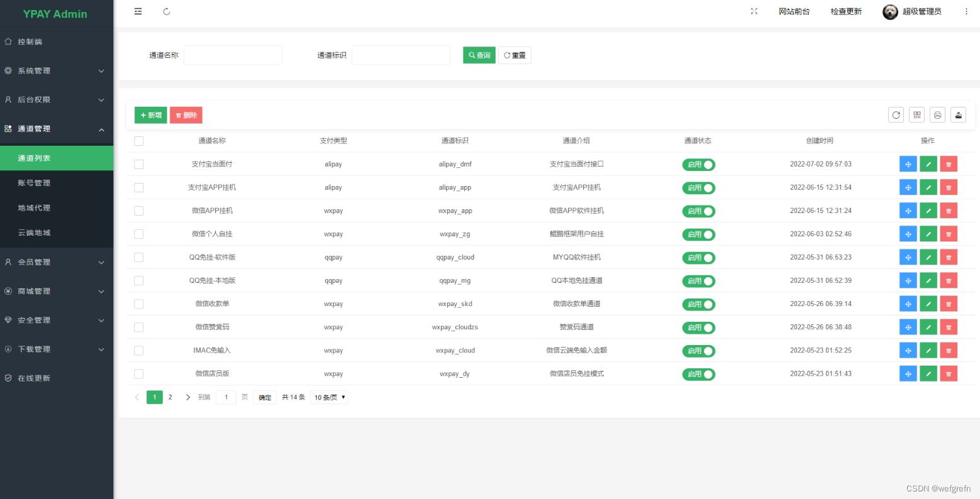Delete 微信店员版 using red trash icon

coord(948,373)
